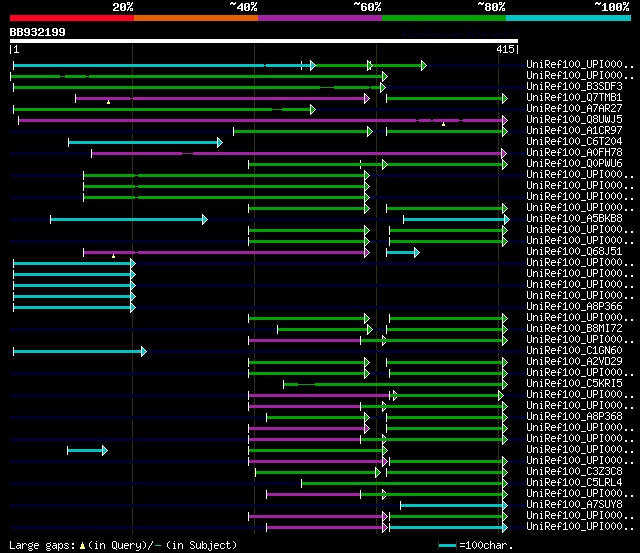Select the UniRef100_Q68J51 label
The width and height of the screenshot is (640, 553).
(x=574, y=252)
